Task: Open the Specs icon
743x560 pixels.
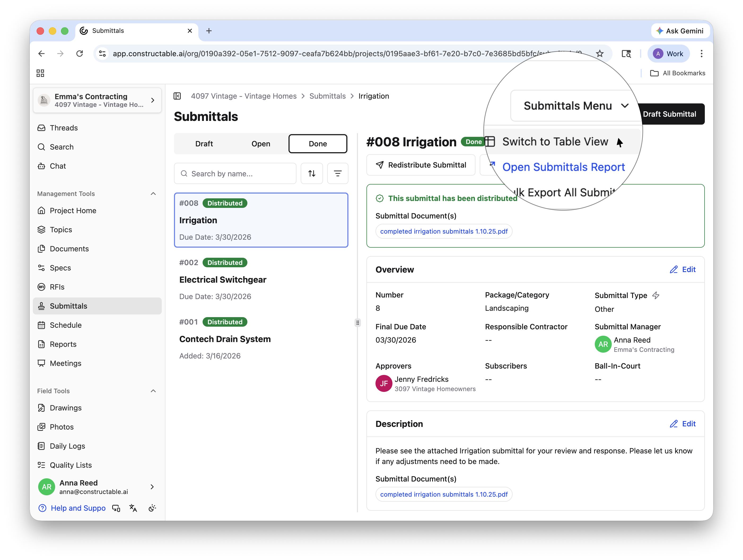Action: [x=41, y=268]
